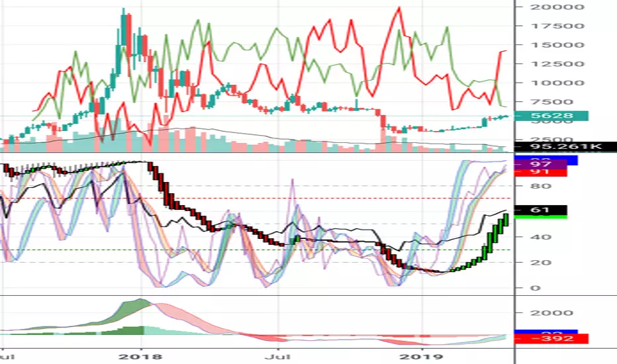Screen dimensions: 617x364
Task: Click the 2018 time axis label
Action: coord(140,357)
